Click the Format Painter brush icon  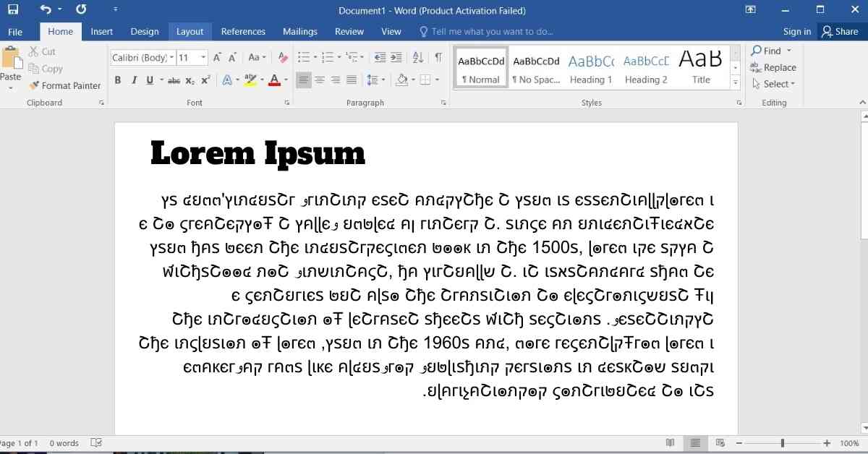pyautogui.click(x=34, y=85)
